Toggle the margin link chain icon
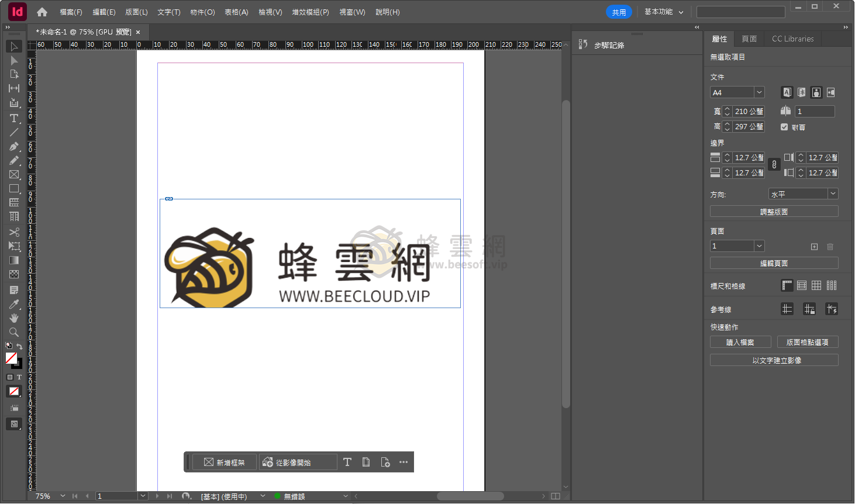 pos(774,165)
